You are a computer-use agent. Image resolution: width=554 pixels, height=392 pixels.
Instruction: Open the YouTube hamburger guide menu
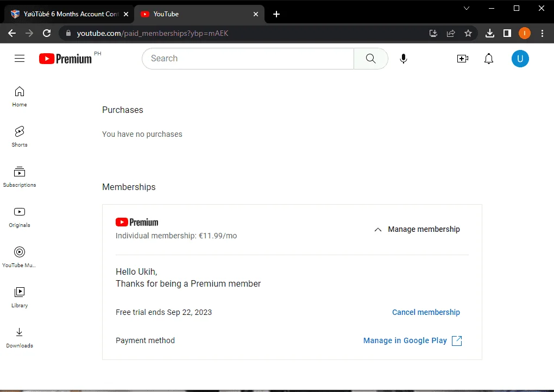pos(20,59)
